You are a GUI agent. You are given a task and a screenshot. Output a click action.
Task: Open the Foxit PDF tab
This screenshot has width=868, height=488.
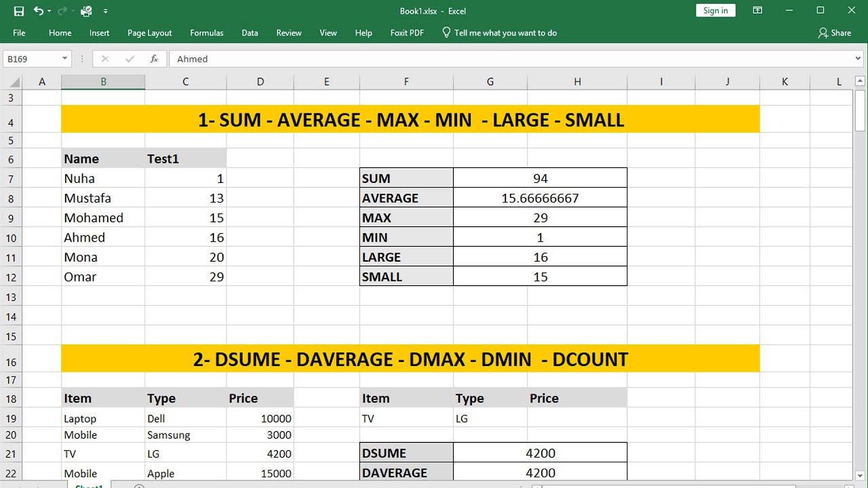point(407,33)
